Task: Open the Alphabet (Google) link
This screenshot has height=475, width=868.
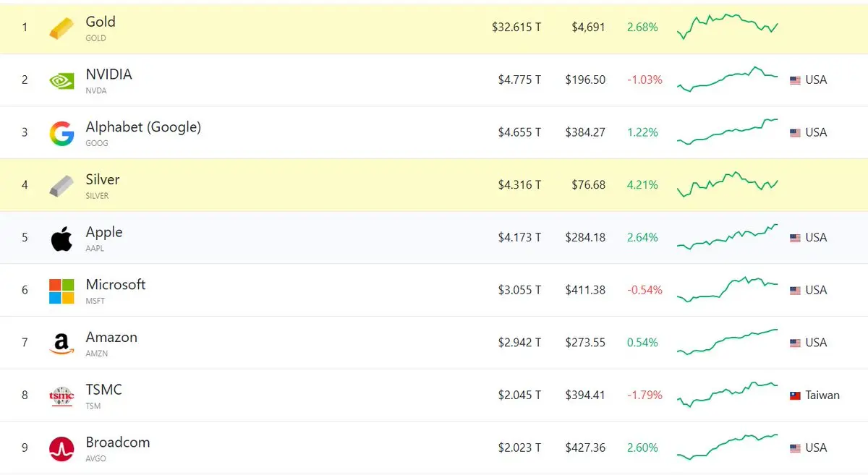Action: (143, 127)
